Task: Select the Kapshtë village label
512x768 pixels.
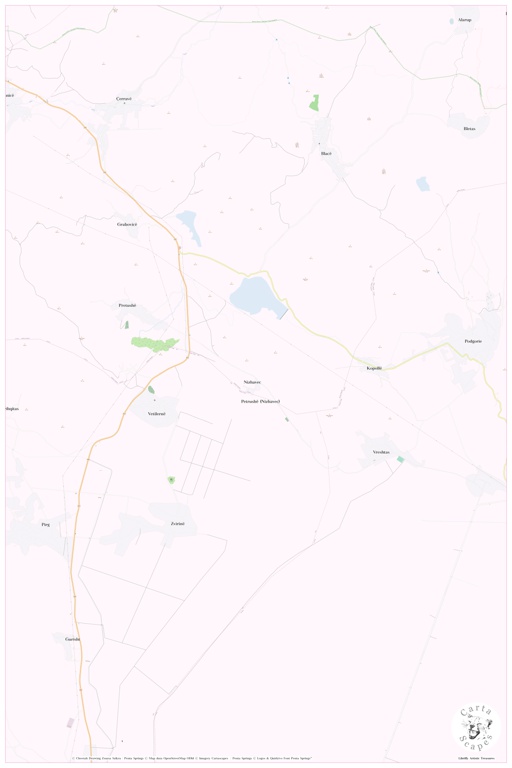Action: (x=374, y=368)
